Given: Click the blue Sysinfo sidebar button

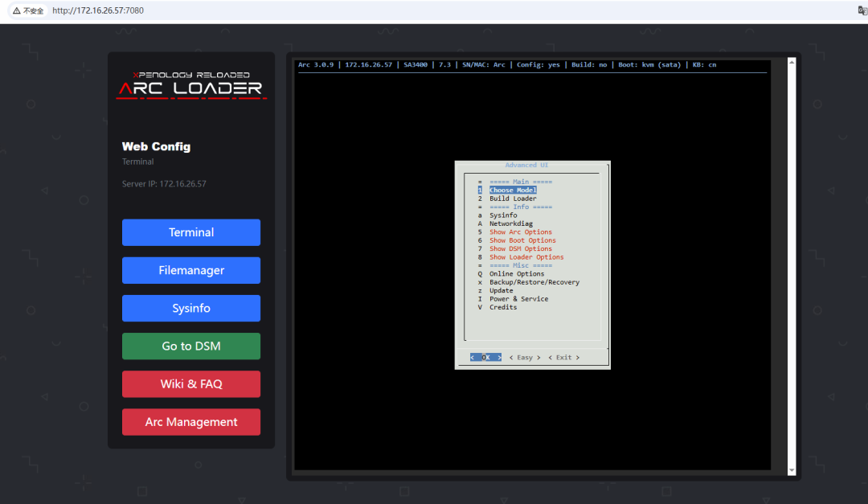Looking at the screenshot, I should (x=191, y=308).
